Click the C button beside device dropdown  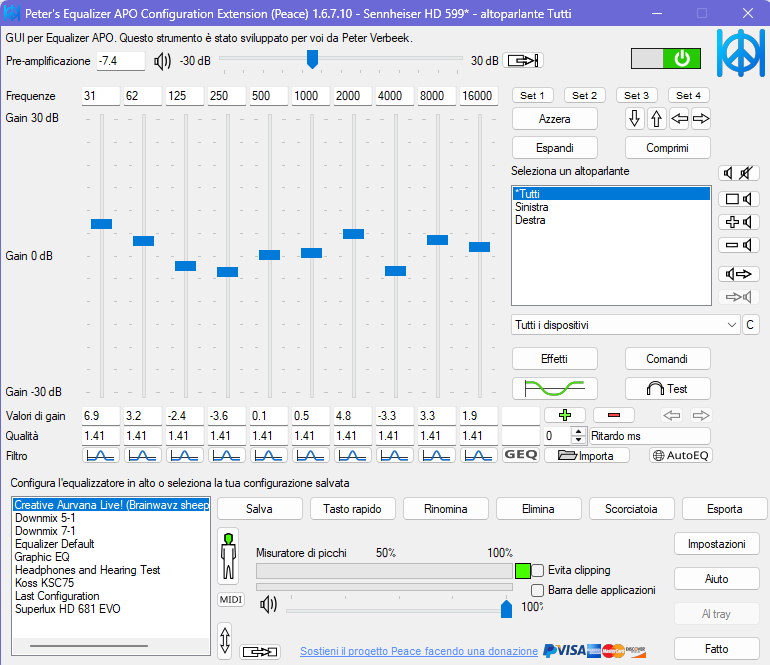point(750,325)
